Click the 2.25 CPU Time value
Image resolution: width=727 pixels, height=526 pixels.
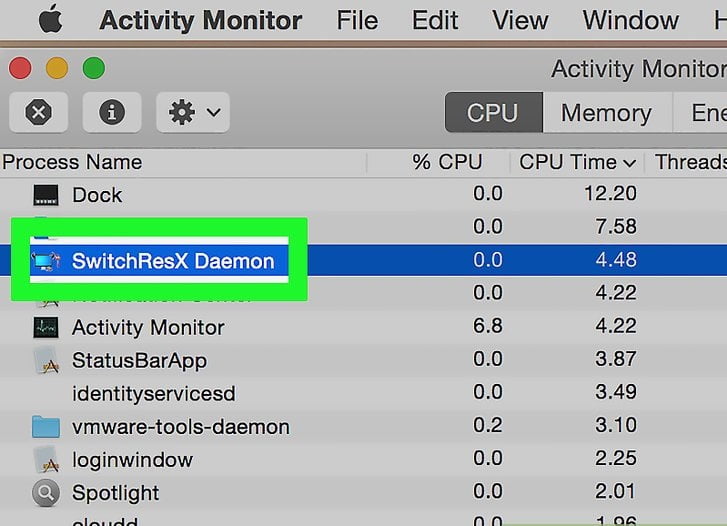[616, 458]
